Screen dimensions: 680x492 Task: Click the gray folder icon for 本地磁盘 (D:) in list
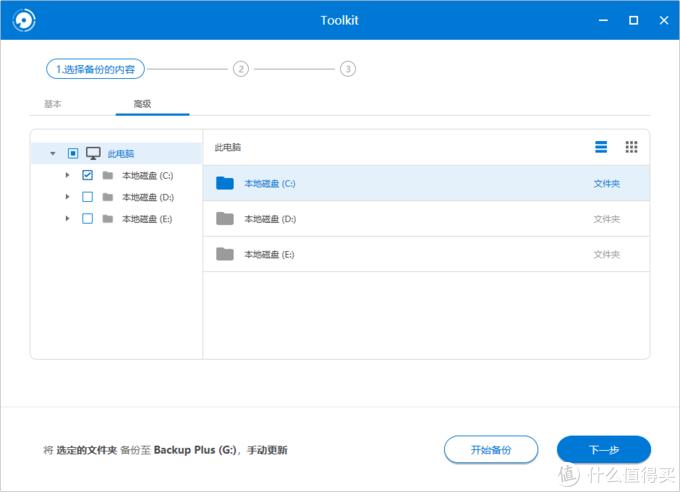225,219
